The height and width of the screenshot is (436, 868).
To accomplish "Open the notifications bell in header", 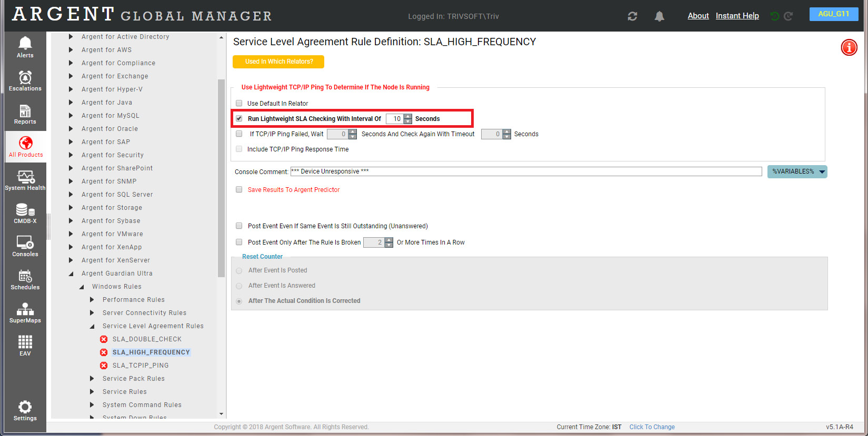I will coord(659,16).
